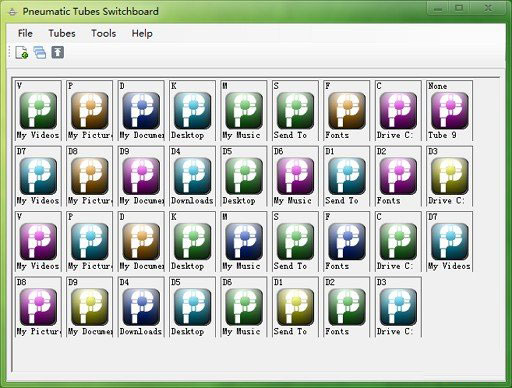Viewport: 512px width, 388px height.
Task: Select the magenta Fonts tube with hotkey D2
Action: (x=398, y=176)
